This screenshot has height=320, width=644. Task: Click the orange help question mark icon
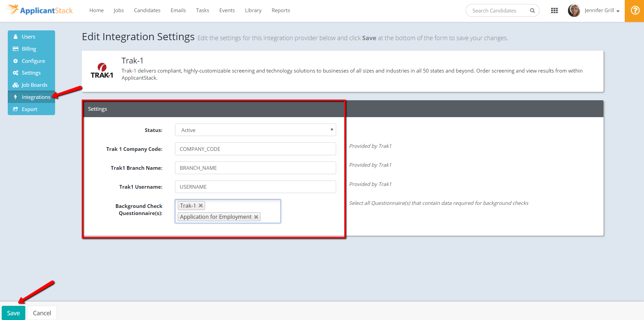tap(635, 10)
